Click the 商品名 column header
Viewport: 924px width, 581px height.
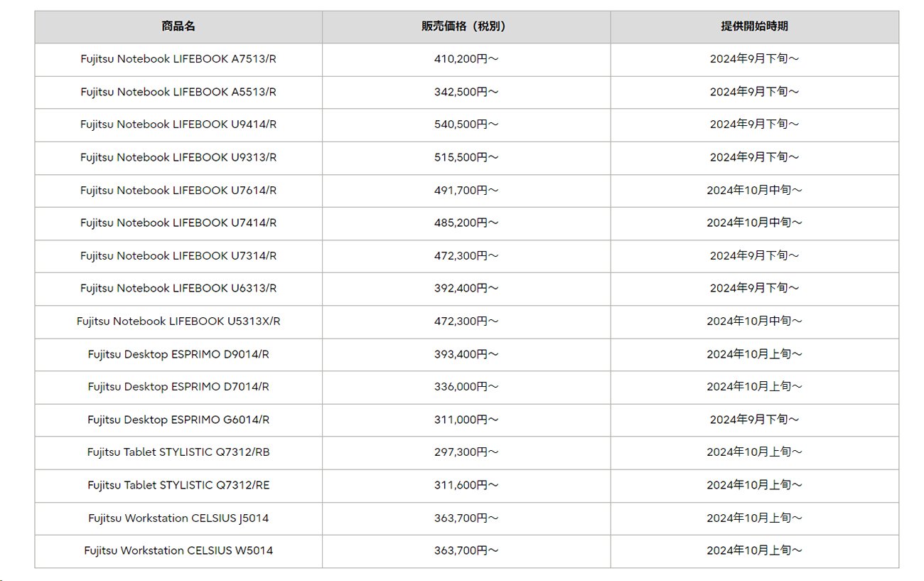(178, 26)
